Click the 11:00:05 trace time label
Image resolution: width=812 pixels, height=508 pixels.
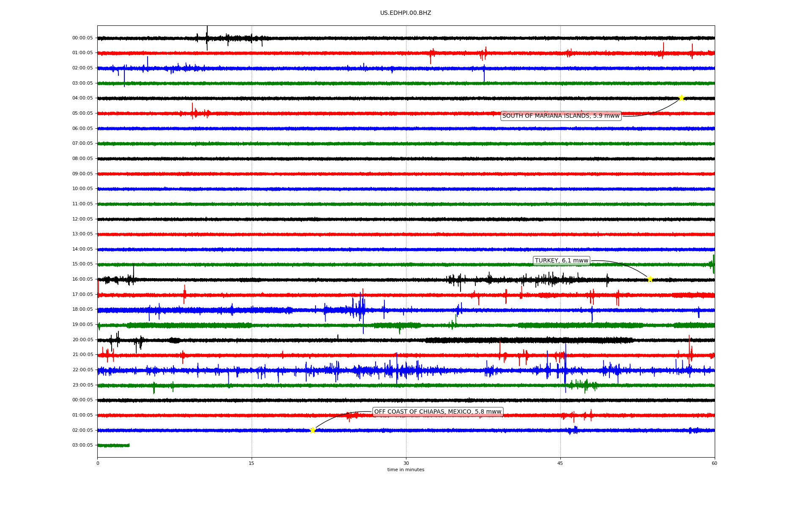pyautogui.click(x=82, y=204)
